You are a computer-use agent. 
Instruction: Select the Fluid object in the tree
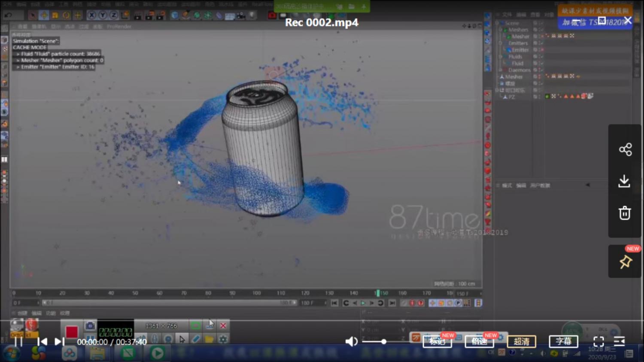[517, 63]
